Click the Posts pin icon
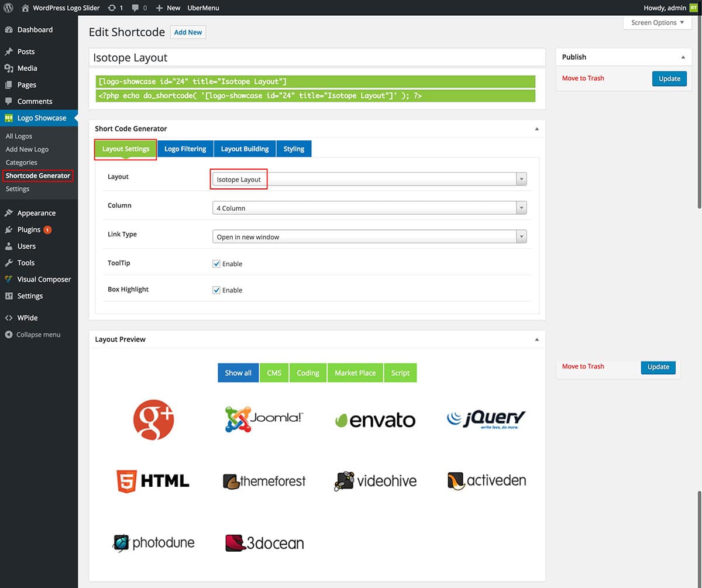 point(9,51)
